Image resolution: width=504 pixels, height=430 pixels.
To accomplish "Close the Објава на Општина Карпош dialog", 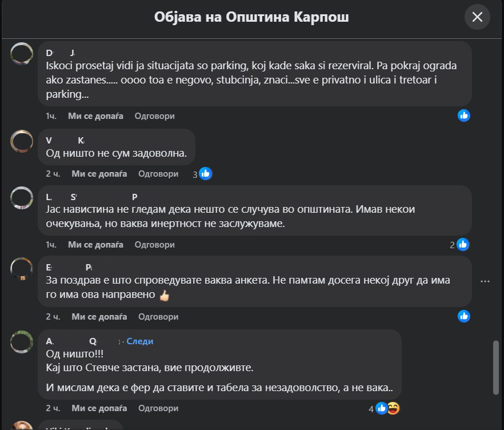I will pos(477,17).
